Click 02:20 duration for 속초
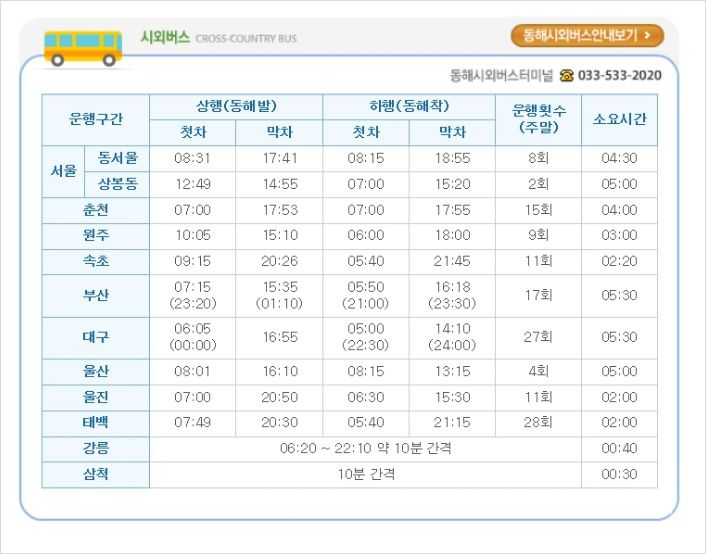 point(620,261)
